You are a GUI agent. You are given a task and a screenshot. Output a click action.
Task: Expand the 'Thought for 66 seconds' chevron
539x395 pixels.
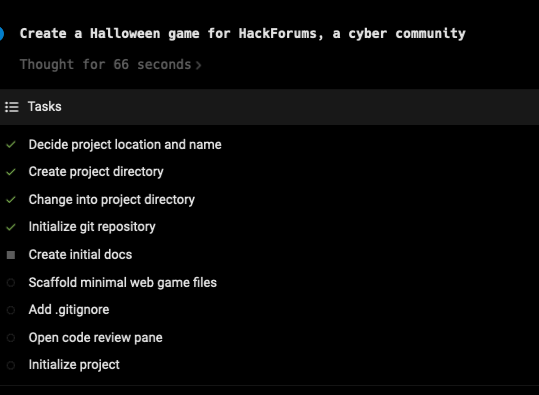198,65
